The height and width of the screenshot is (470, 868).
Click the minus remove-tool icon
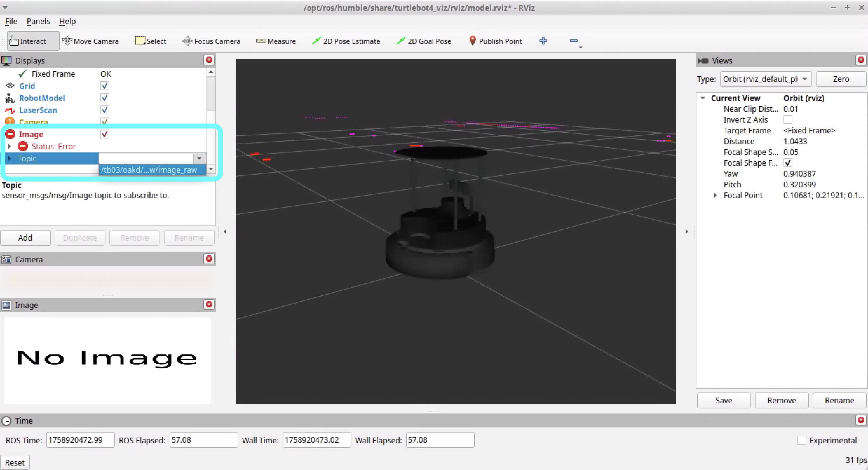coord(573,41)
